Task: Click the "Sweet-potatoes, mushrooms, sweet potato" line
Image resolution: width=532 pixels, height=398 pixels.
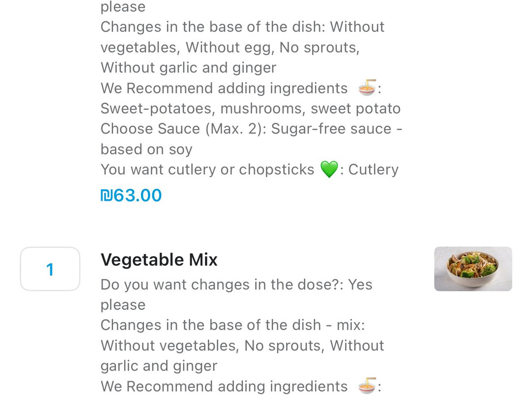Action: point(250,108)
